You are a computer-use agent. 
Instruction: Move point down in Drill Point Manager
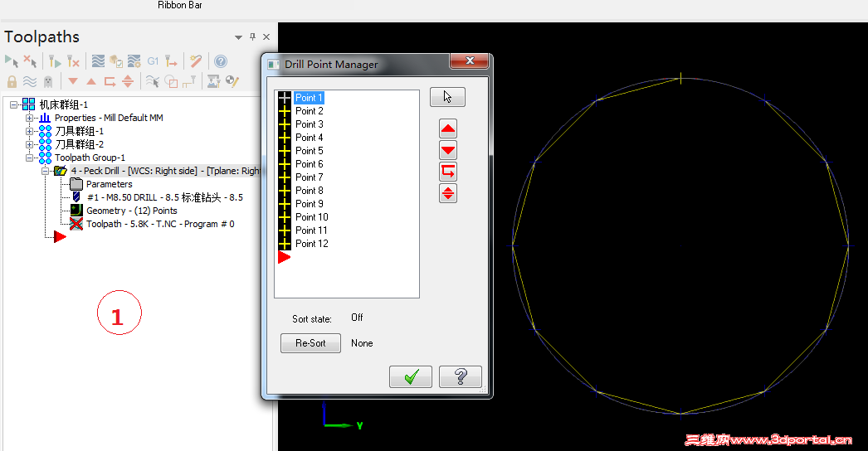(x=448, y=150)
